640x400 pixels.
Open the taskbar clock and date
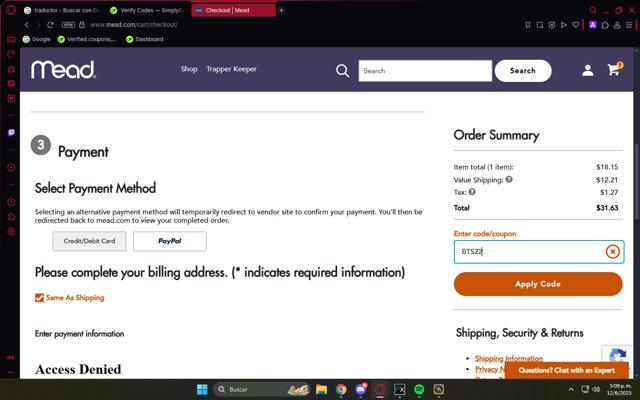click(619, 389)
